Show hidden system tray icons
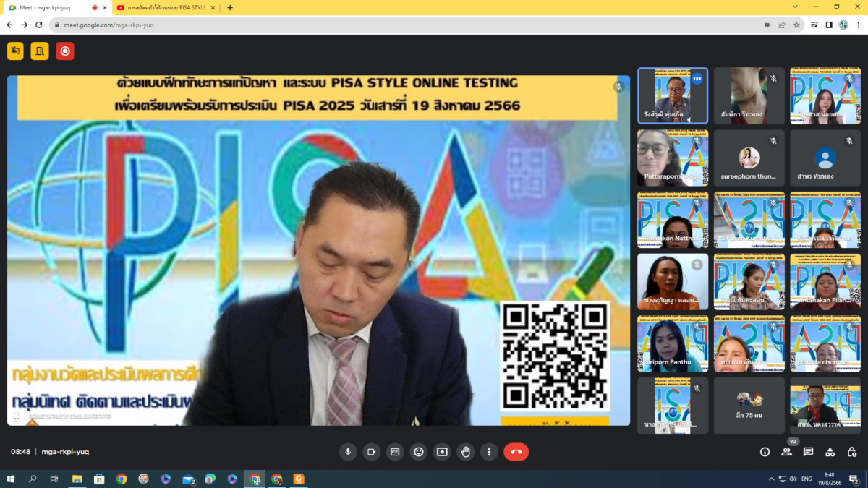Image resolution: width=868 pixels, height=488 pixels. point(771,479)
